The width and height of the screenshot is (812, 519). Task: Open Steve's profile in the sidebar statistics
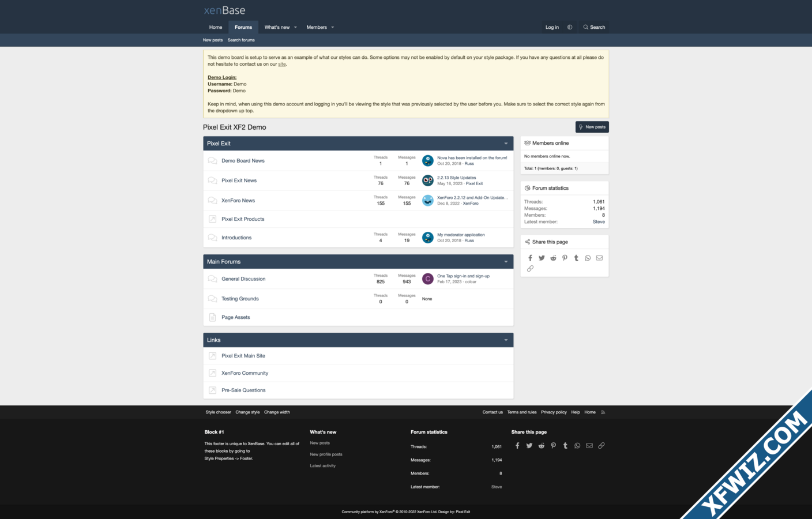599,222
